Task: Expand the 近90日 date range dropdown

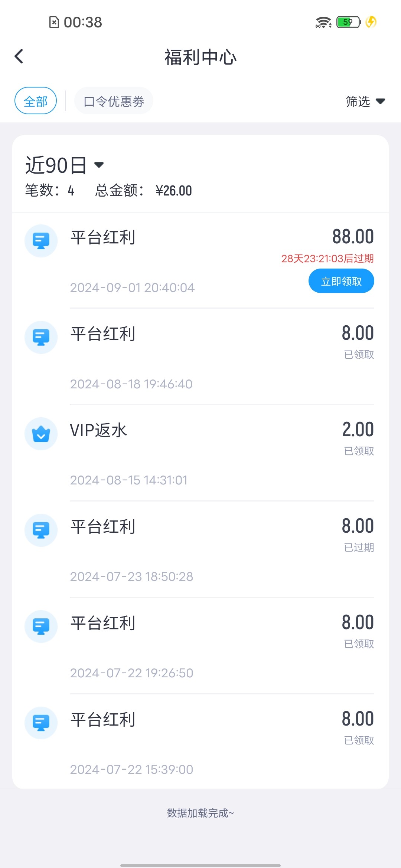Action: (65, 165)
